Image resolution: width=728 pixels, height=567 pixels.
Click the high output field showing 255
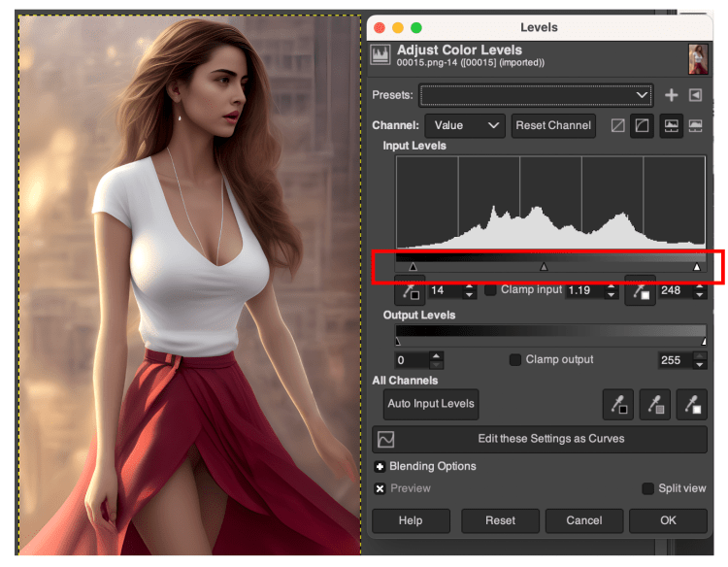pos(676,360)
